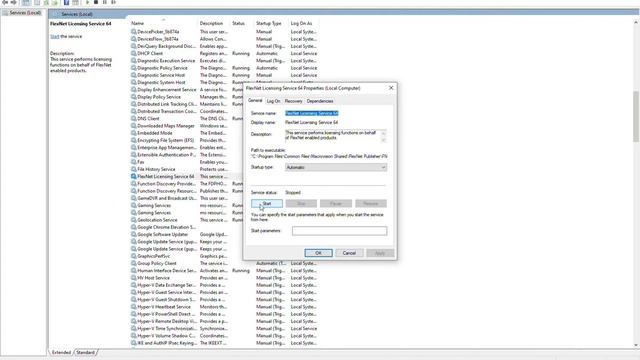Select the Encrypting File System (EFS) row
This screenshot has height=360, width=640.
(x=186, y=140)
